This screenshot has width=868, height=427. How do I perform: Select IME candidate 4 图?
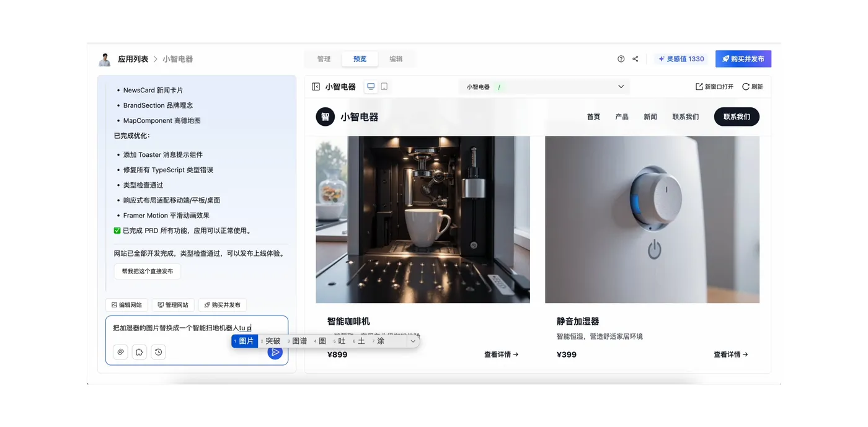coord(321,341)
